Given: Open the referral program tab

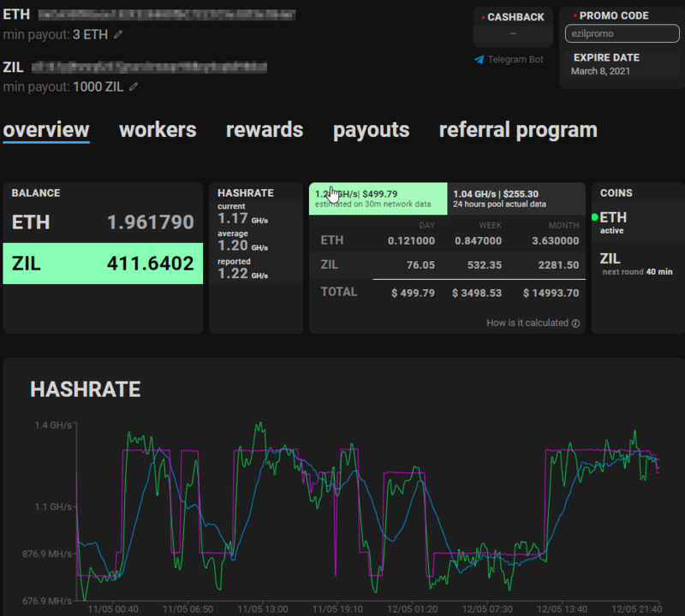Looking at the screenshot, I should [518, 130].
